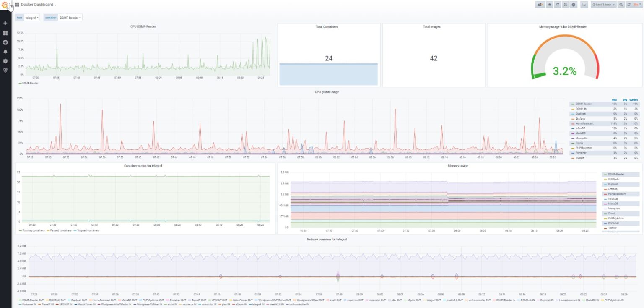The width and height of the screenshot is (644, 308).
Task: Click the zoom out magnifier button
Action: click(x=621, y=5)
